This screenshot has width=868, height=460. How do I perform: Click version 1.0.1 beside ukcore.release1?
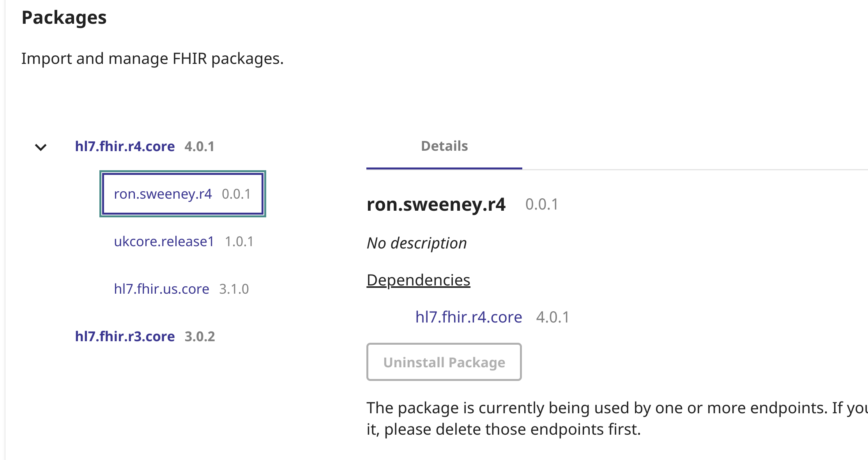239,241
